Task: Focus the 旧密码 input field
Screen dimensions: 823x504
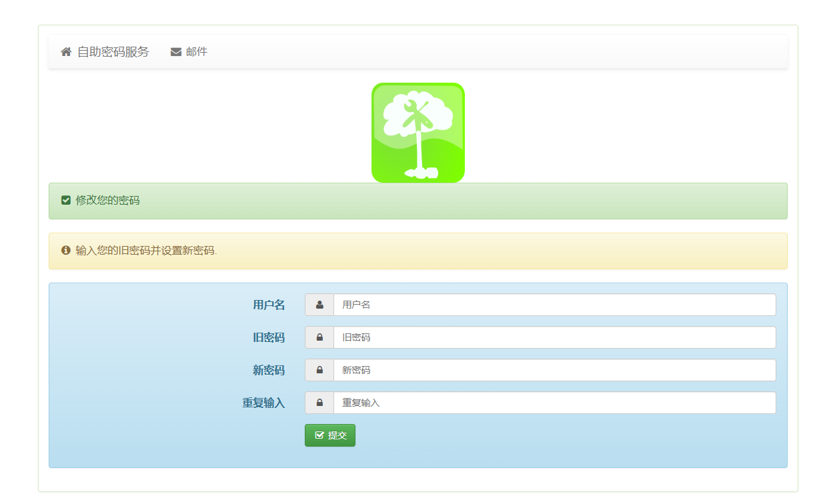Action: (x=555, y=337)
